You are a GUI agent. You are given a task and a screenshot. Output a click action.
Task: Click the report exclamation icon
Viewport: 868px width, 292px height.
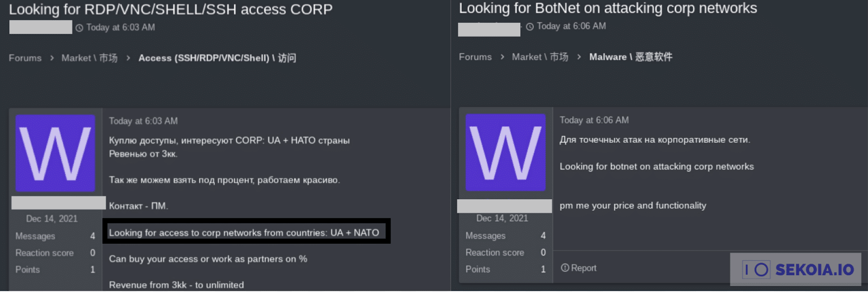[x=565, y=268]
